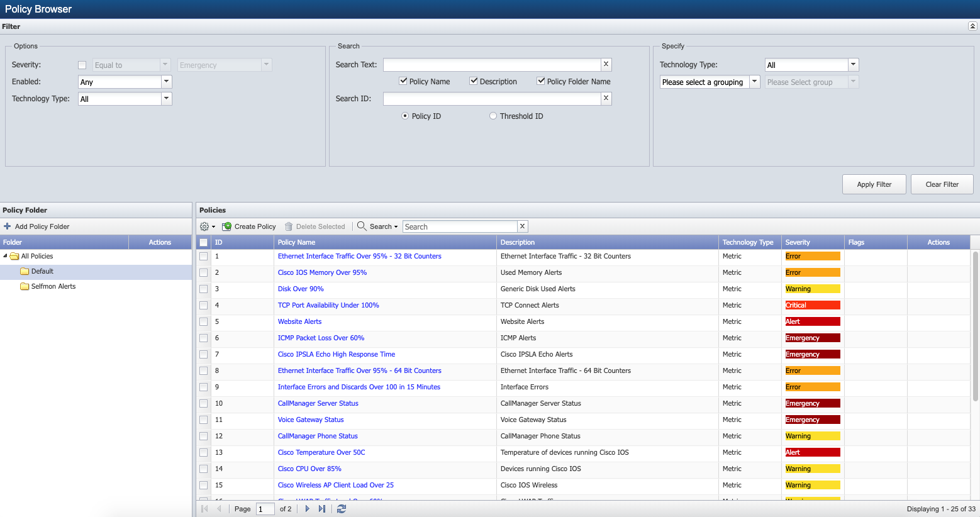Select the Policy ID radio button
The height and width of the screenshot is (517, 980).
(x=405, y=116)
